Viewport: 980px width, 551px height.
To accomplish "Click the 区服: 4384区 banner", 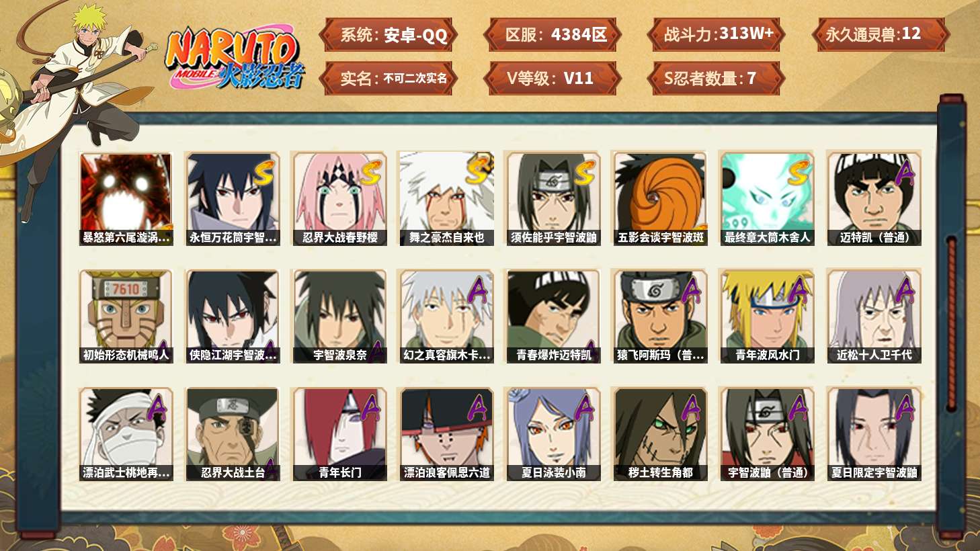I will (552, 35).
